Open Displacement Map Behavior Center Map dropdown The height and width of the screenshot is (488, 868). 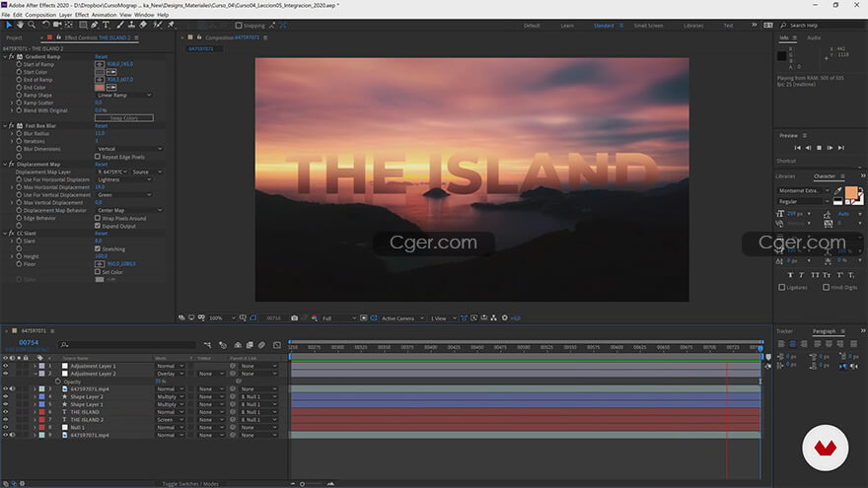[129, 210]
